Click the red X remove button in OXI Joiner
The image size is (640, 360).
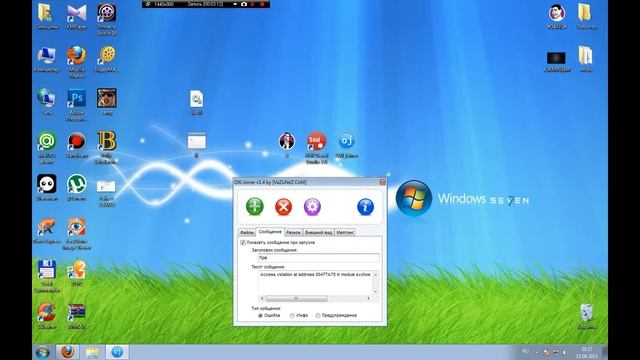click(283, 207)
